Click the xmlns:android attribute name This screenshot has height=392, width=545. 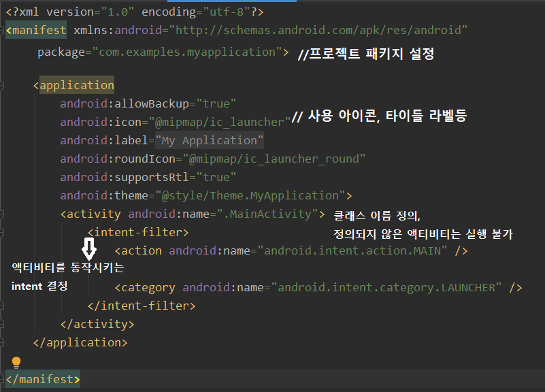[x=118, y=30]
